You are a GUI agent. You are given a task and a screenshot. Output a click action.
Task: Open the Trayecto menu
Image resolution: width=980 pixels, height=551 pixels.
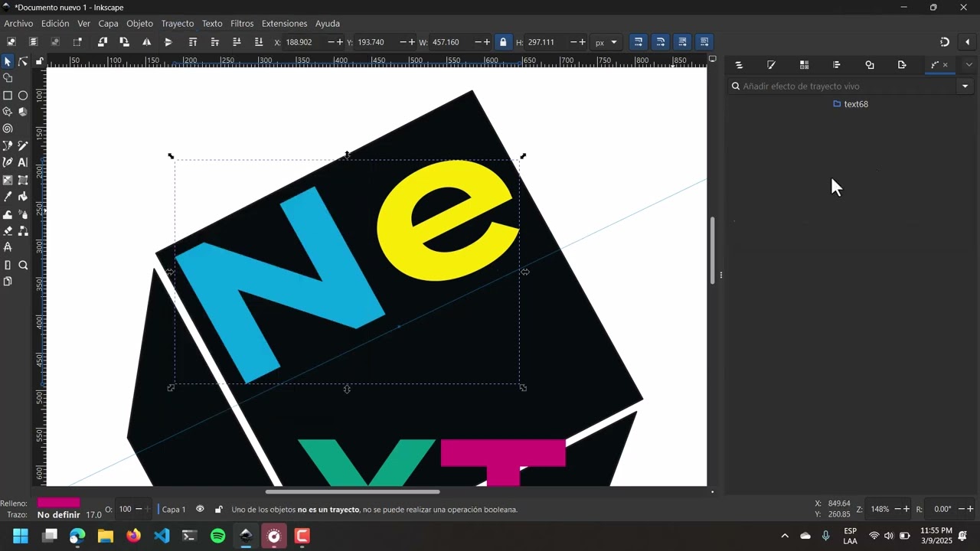pos(178,24)
